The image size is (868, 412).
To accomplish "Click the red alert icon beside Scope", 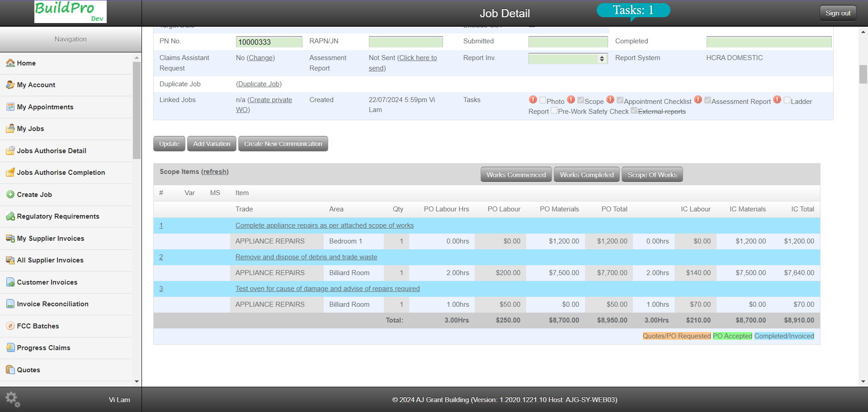I will click(571, 99).
